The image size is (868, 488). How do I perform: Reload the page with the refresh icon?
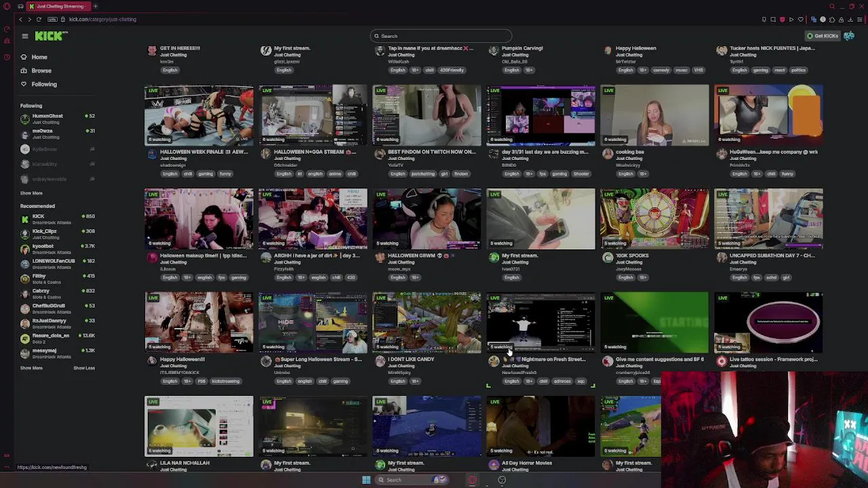pyautogui.click(x=39, y=19)
